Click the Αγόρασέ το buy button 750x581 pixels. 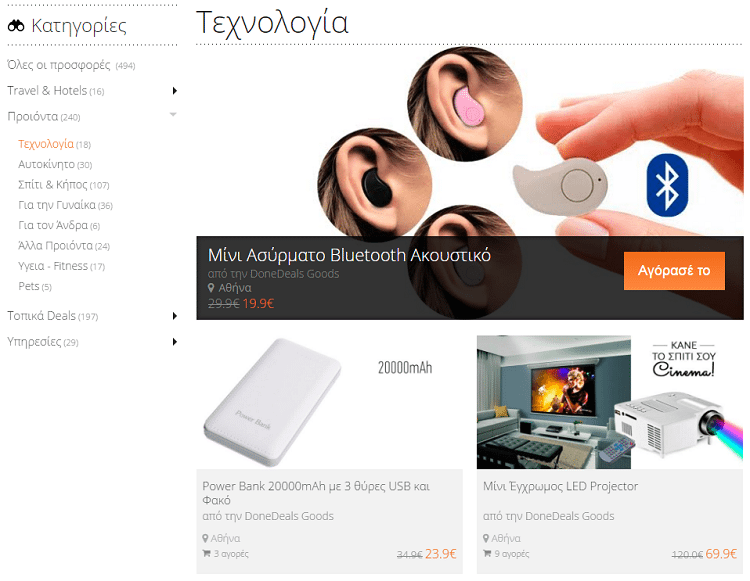pyautogui.click(x=674, y=271)
